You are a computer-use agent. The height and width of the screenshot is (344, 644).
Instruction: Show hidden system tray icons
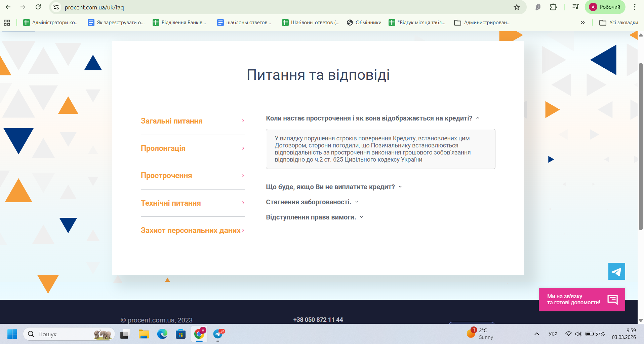pyautogui.click(x=536, y=334)
